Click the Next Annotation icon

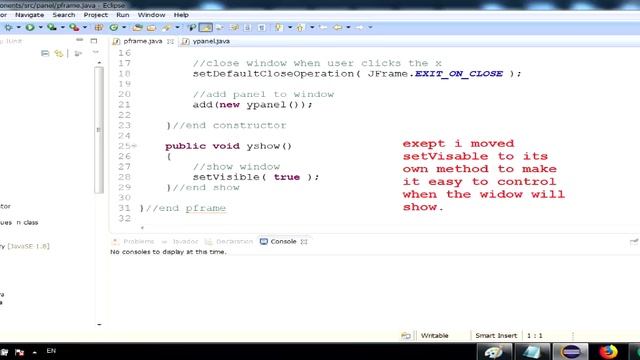pyautogui.click(x=279, y=27)
